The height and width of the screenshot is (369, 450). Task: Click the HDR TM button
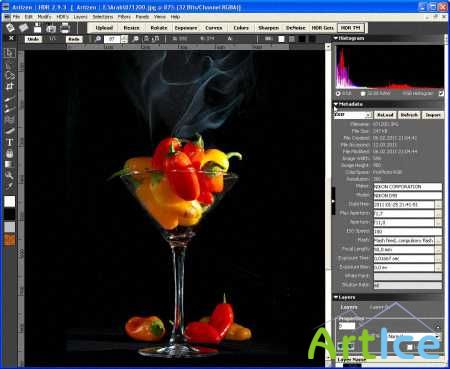(x=351, y=28)
